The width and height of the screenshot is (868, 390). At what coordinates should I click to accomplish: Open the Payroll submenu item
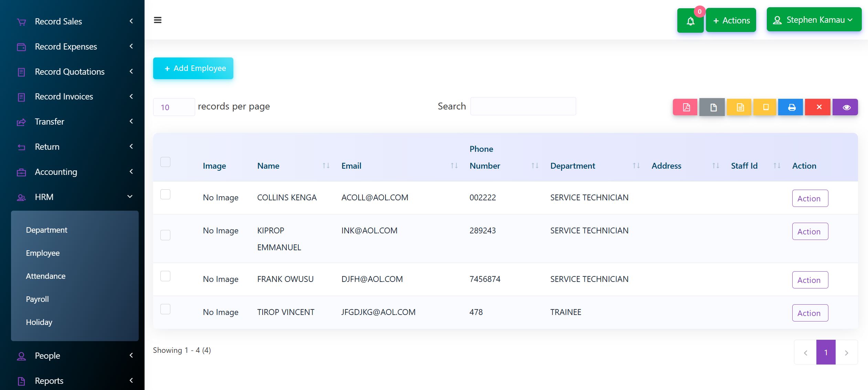point(37,299)
